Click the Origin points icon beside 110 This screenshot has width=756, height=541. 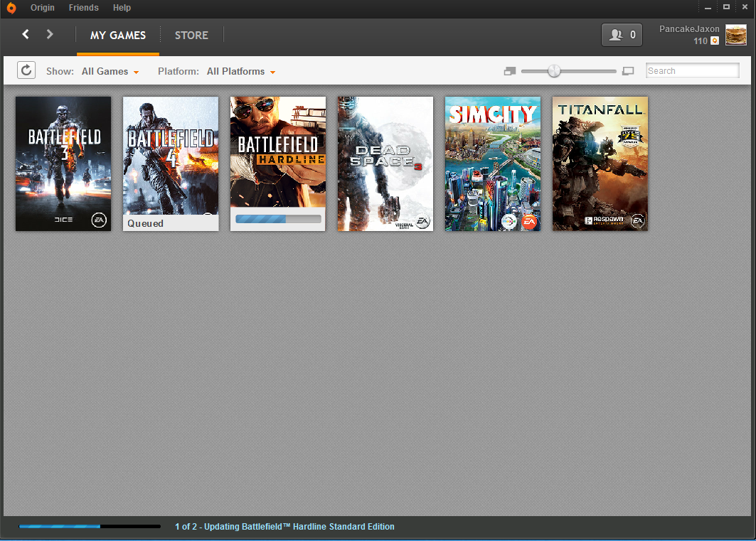(715, 41)
